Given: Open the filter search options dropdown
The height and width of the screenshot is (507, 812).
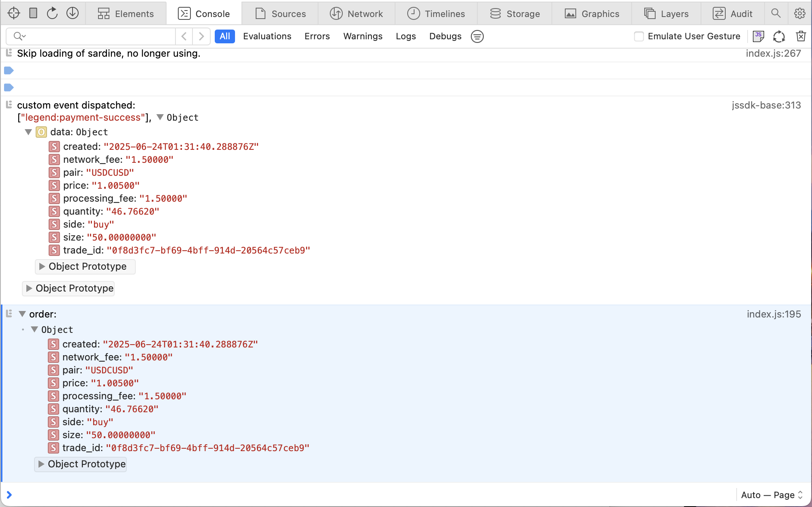Looking at the screenshot, I should [x=19, y=36].
